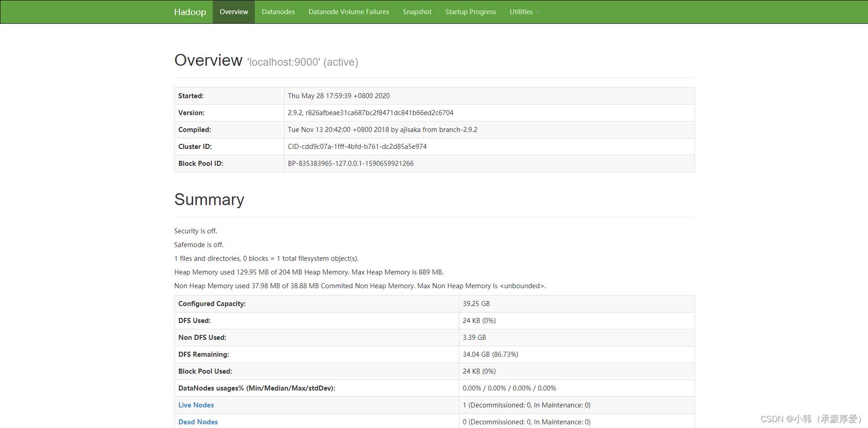
Task: Select the Cluster ID value
Action: [357, 147]
